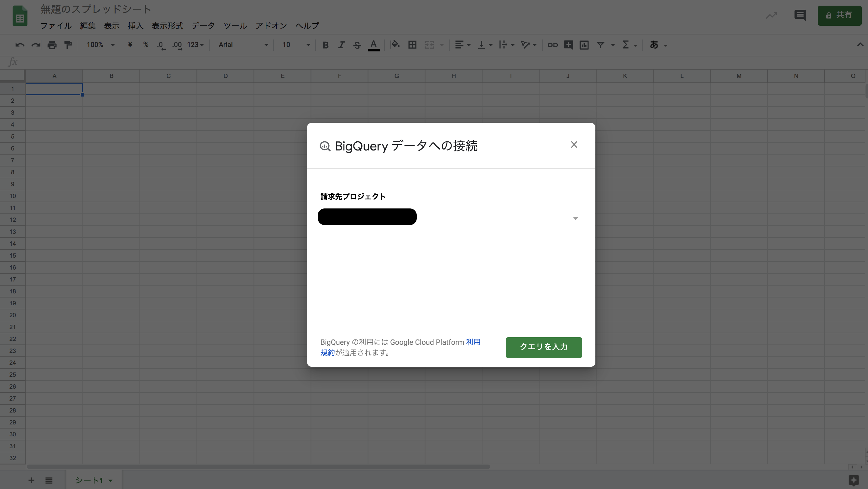Format as yen currency
Viewport: 868px width, 489px height.
coord(130,45)
